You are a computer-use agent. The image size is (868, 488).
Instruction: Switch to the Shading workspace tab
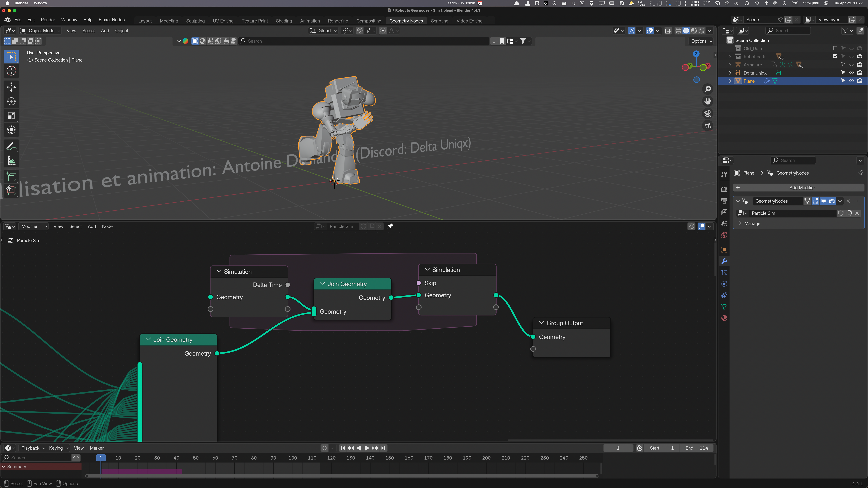(284, 21)
